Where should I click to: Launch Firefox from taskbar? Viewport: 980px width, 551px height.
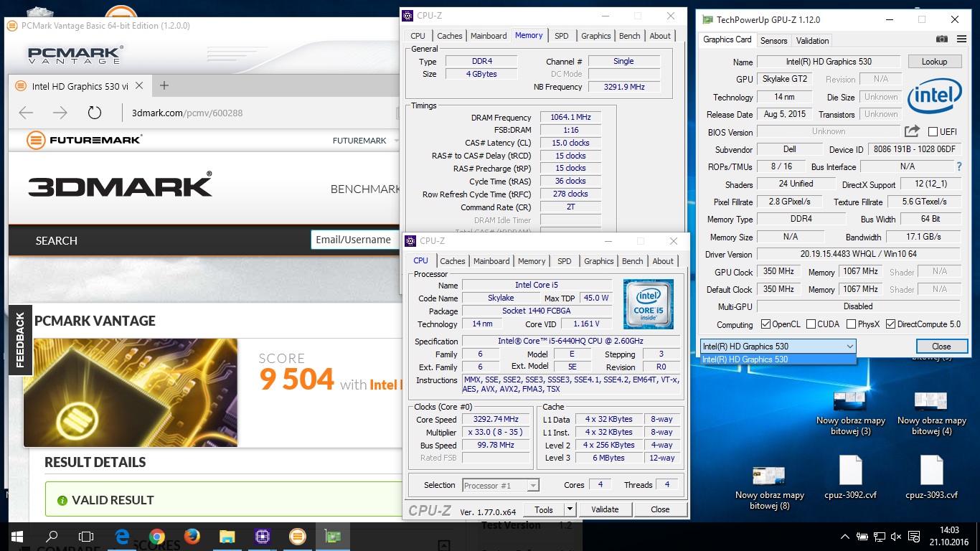pos(192,536)
